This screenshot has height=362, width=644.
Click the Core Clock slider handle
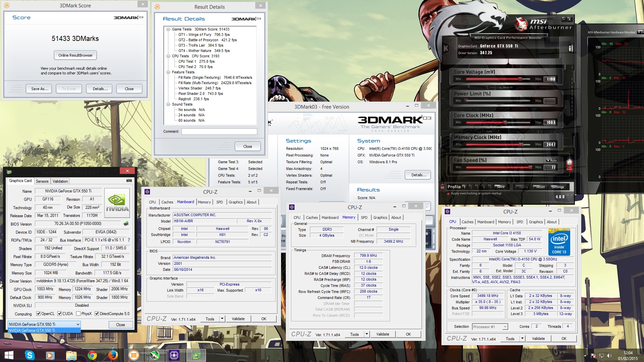pos(505,122)
